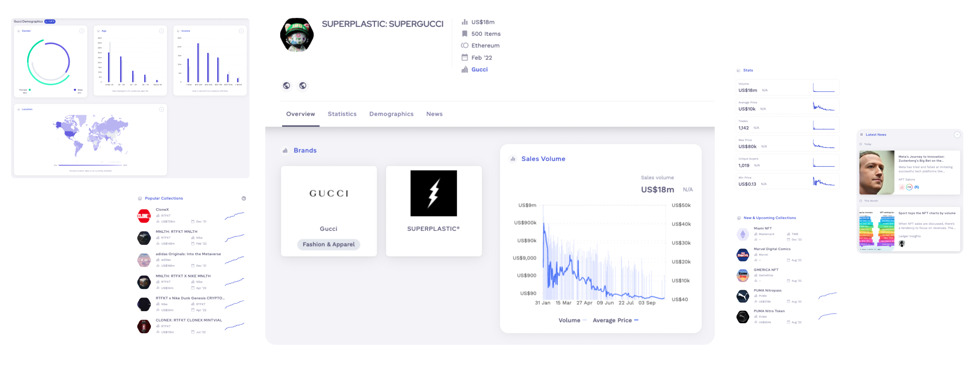Click the help icon in Popular Collections
This screenshot has width=980, height=365.
click(x=244, y=198)
